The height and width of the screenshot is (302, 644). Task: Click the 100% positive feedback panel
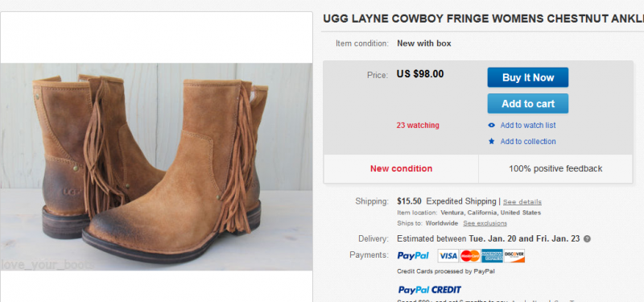click(555, 168)
